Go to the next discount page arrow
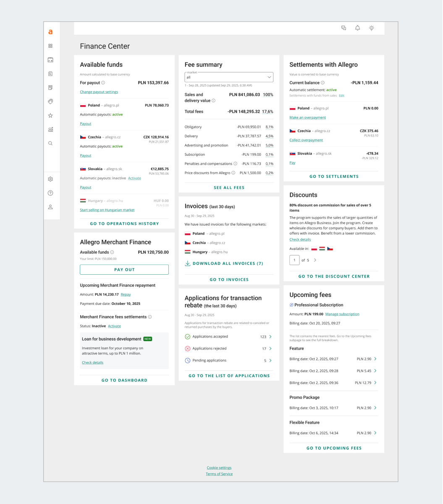 pos(315,260)
